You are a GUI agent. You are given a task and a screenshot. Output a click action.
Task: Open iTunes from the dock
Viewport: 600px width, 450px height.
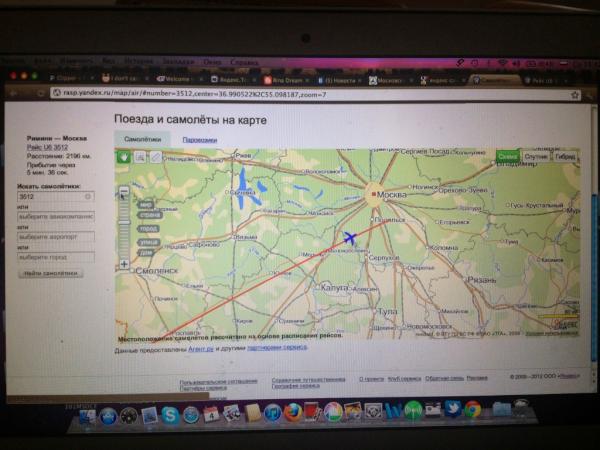point(273,414)
